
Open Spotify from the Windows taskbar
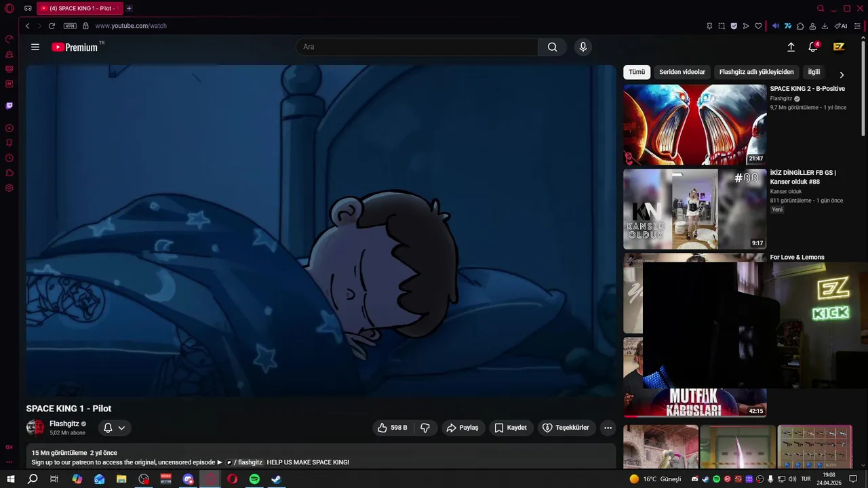[254, 479]
